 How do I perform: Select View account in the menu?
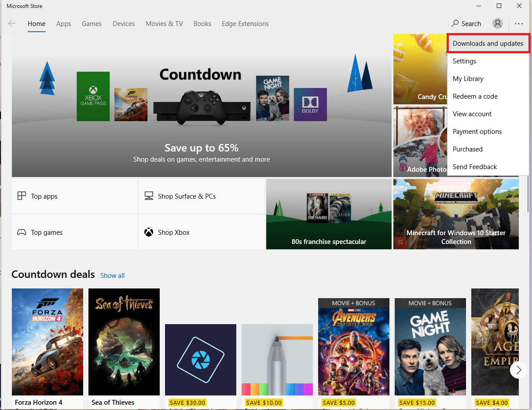coord(488,114)
